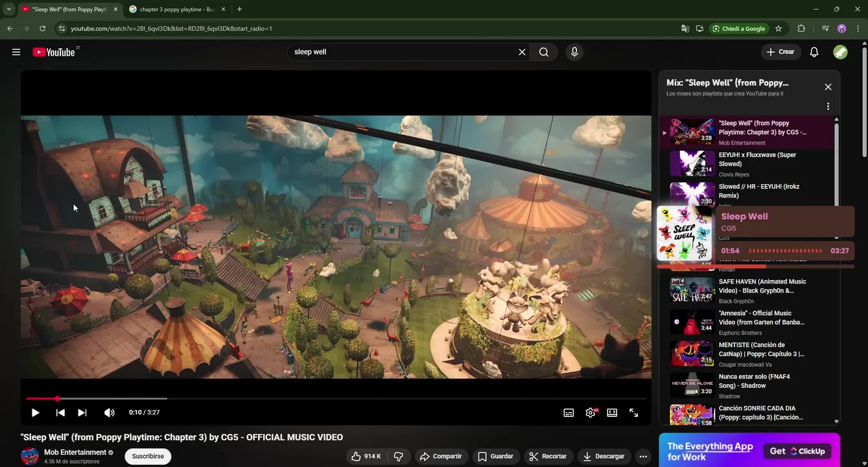Run search with magnifier button
Screen dimensions: 868x467
(x=544, y=52)
